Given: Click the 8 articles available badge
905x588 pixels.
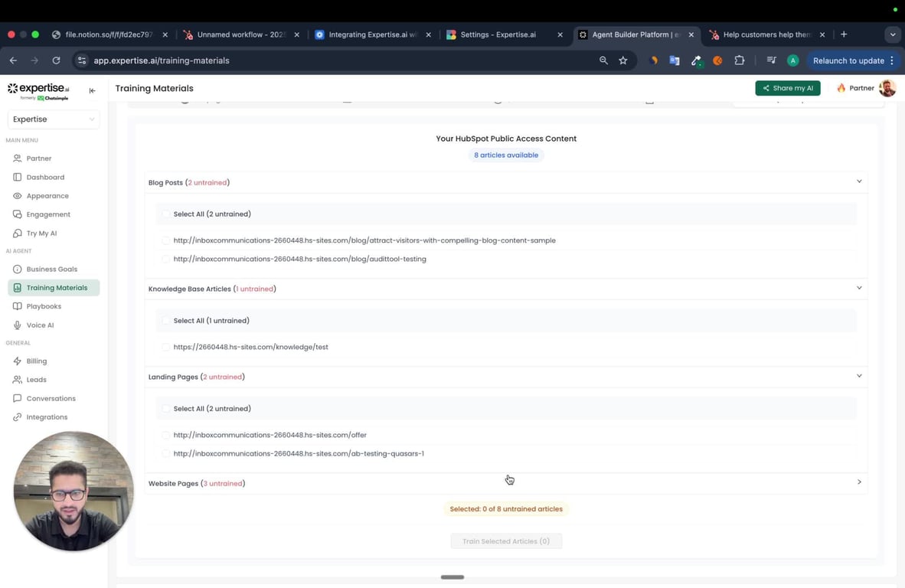Looking at the screenshot, I should pyautogui.click(x=506, y=155).
